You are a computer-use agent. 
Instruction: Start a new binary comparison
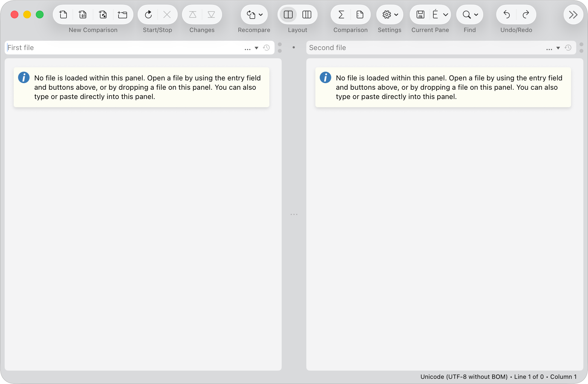(x=83, y=14)
